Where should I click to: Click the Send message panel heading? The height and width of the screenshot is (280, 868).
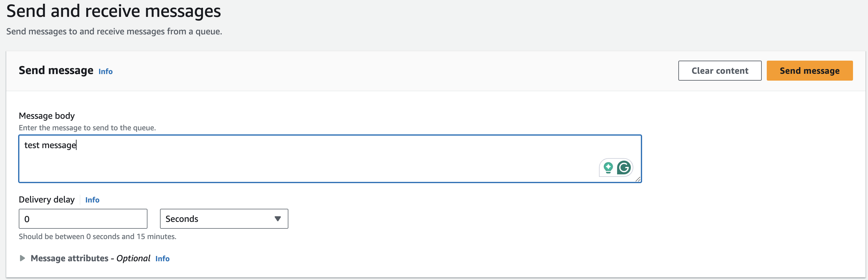tap(56, 70)
